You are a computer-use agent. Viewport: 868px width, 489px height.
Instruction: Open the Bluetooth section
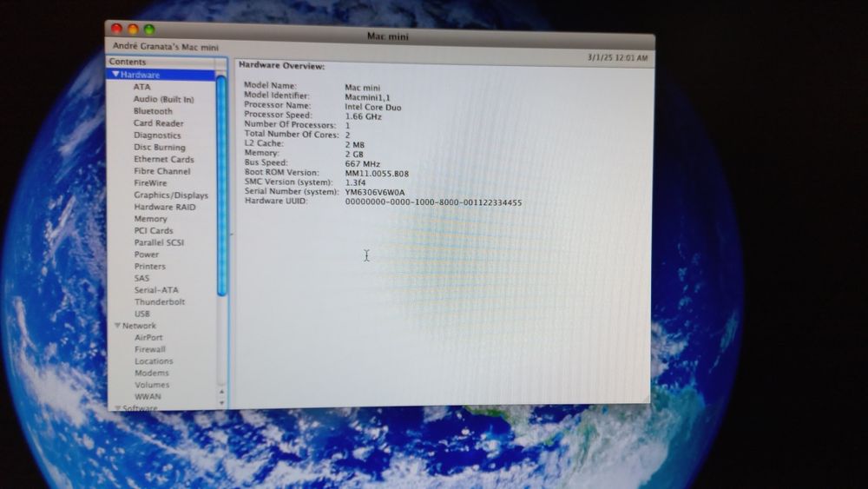[x=153, y=111]
